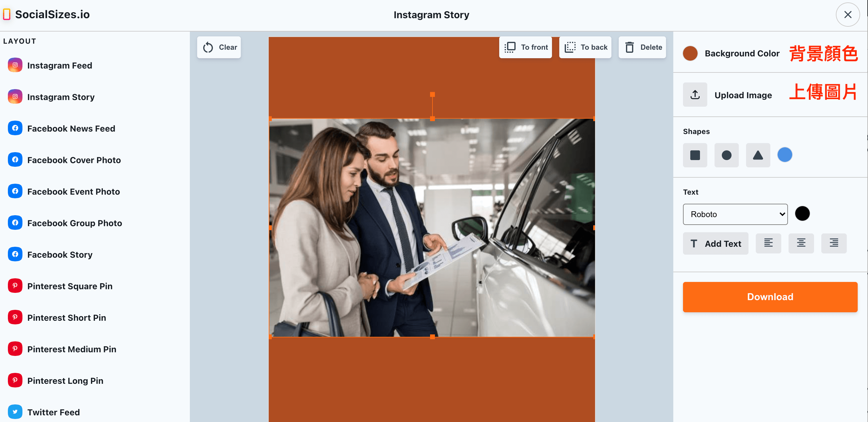This screenshot has width=868, height=422.
Task: Select Facebook News Feed layout
Action: pos(71,128)
